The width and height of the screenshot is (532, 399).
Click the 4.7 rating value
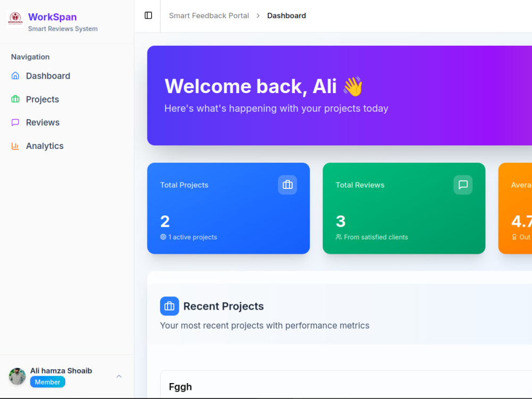pyautogui.click(x=521, y=221)
